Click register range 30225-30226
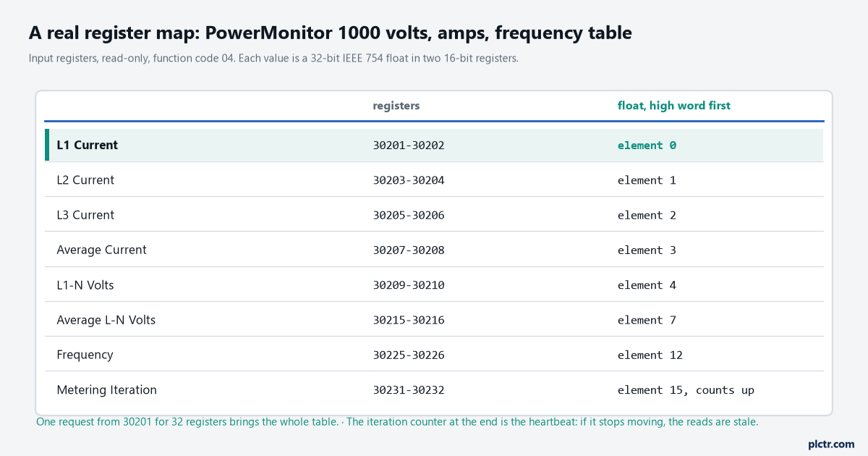The image size is (868, 456). 409,355
